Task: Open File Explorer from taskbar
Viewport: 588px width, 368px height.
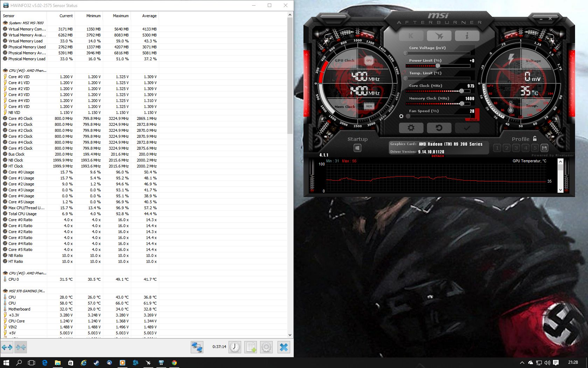Action: tap(57, 363)
